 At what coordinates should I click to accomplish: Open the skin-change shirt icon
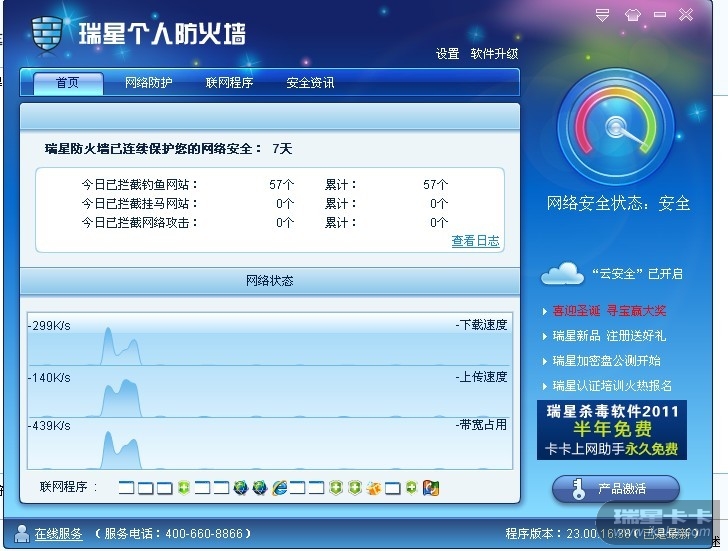click(632, 15)
